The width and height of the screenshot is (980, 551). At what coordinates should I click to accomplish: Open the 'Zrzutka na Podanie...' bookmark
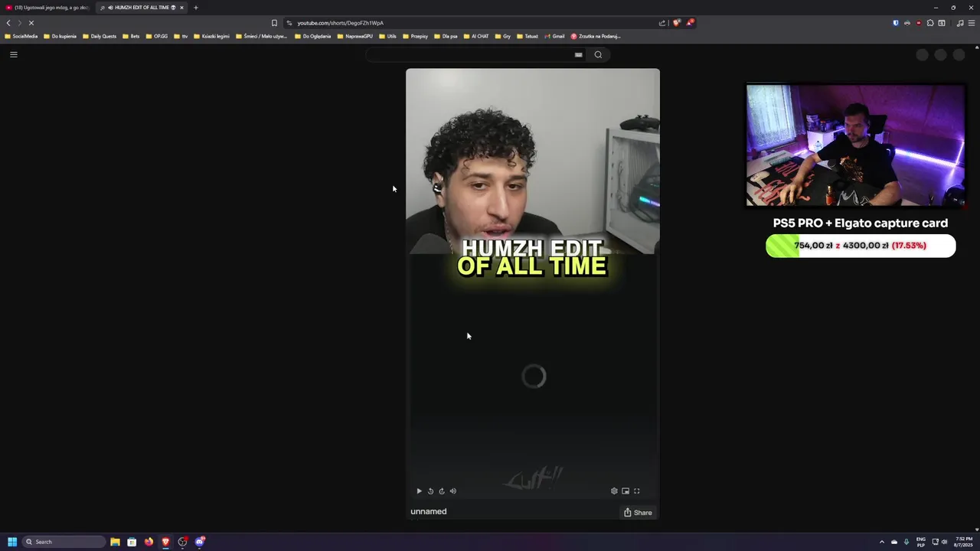point(596,36)
